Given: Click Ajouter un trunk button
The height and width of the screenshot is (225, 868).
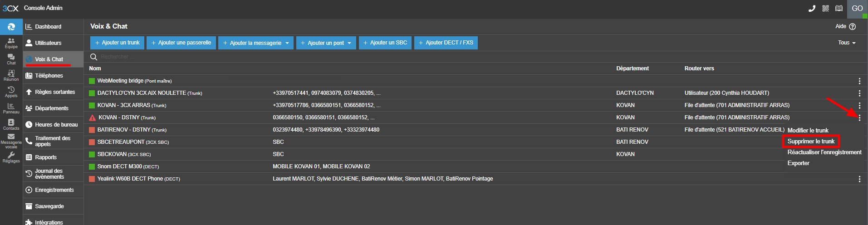Looking at the screenshot, I should pyautogui.click(x=117, y=43).
